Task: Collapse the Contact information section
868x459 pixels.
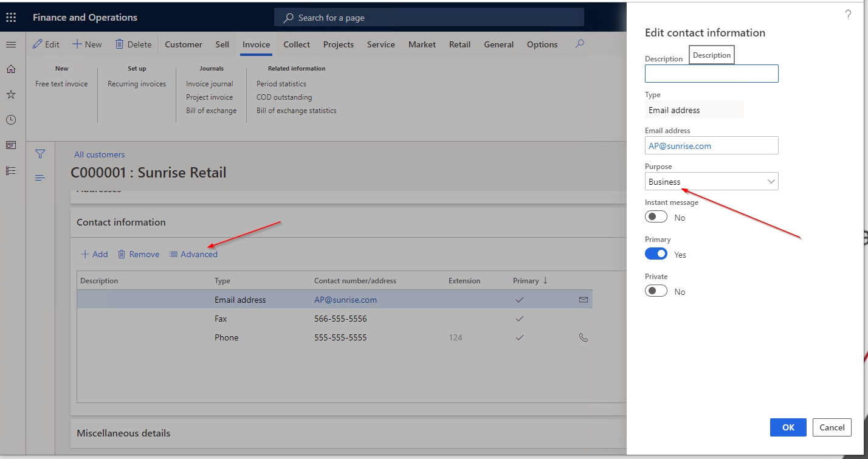Action: (121, 222)
